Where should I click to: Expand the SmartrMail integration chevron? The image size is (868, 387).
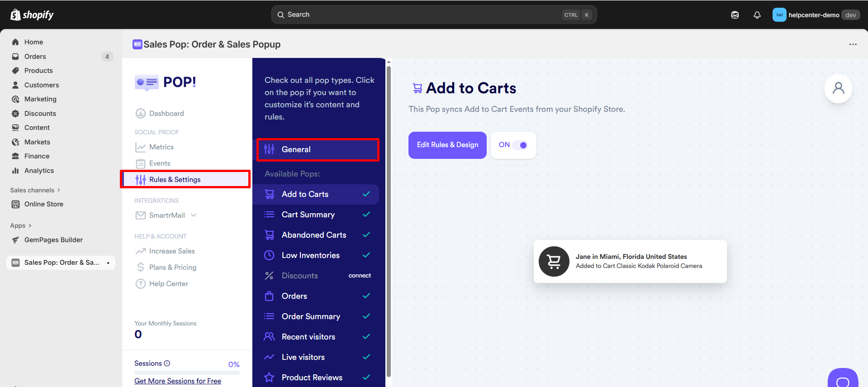click(194, 215)
